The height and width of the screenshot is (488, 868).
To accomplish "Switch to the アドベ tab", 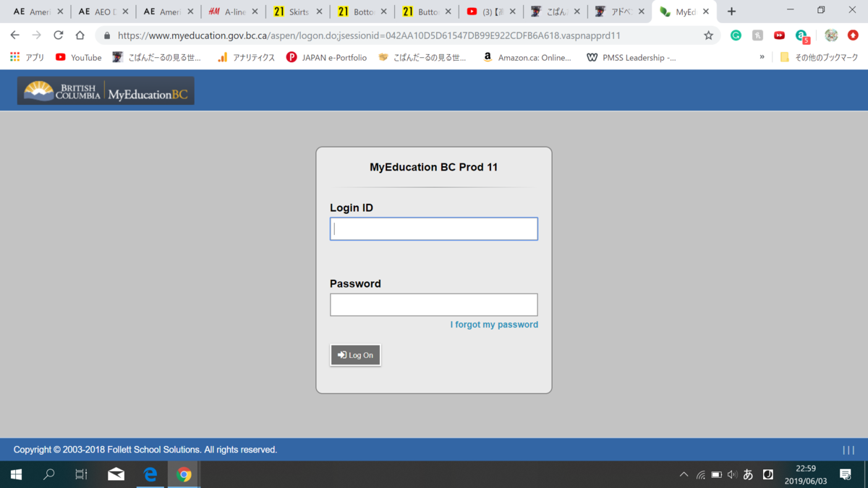I will pyautogui.click(x=619, y=12).
